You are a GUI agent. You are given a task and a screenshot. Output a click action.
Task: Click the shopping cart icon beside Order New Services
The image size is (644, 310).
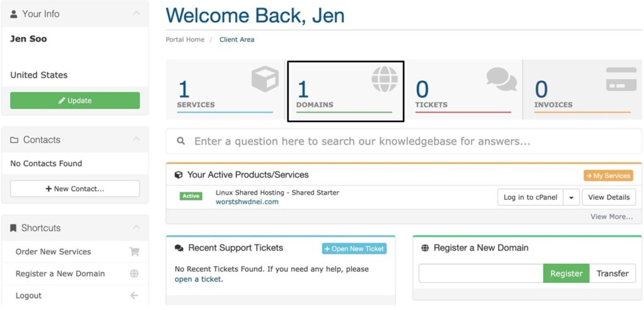click(135, 252)
